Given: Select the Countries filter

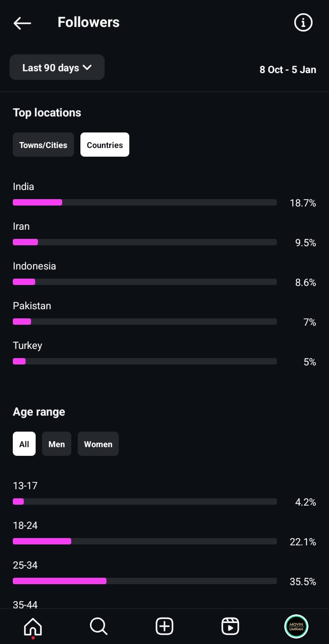Looking at the screenshot, I should [x=105, y=145].
